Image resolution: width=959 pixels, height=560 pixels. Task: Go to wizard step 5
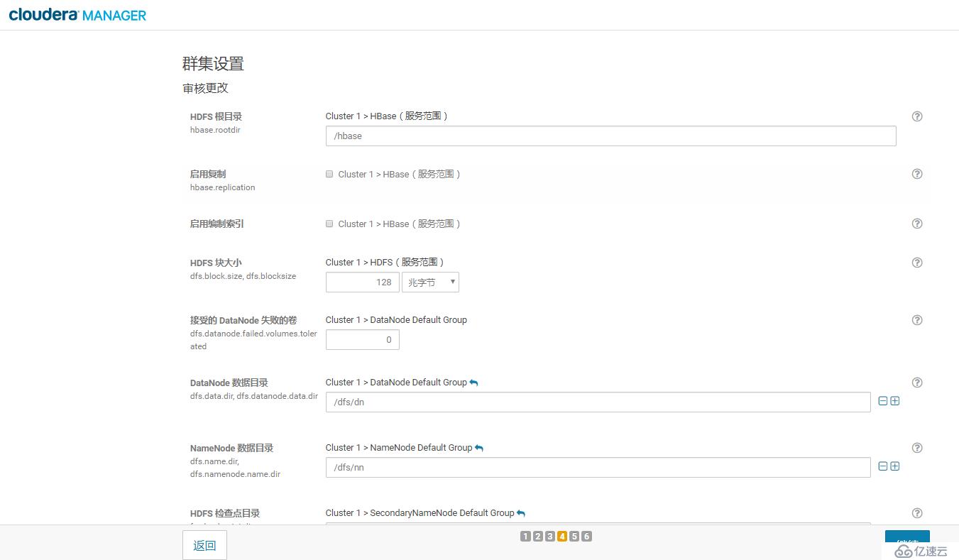[574, 537]
